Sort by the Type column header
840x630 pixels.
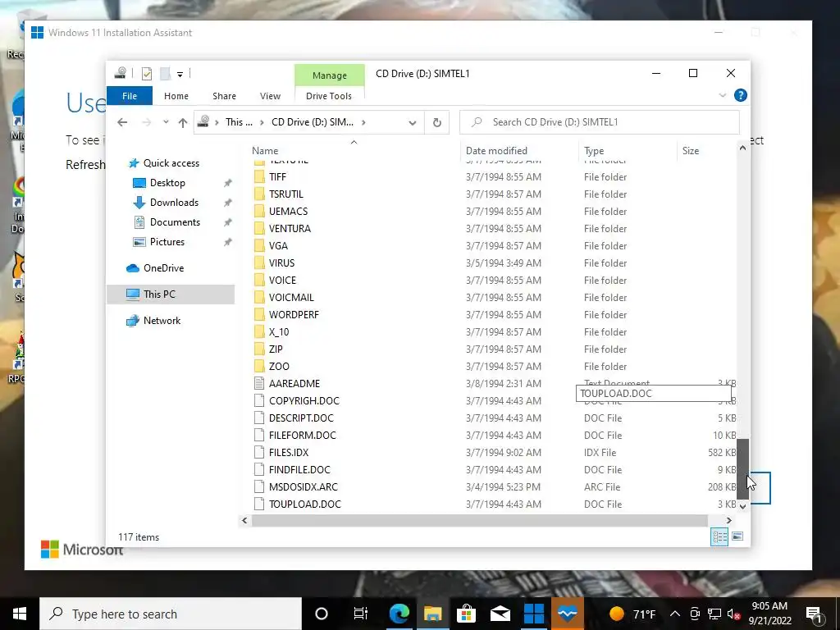(594, 151)
